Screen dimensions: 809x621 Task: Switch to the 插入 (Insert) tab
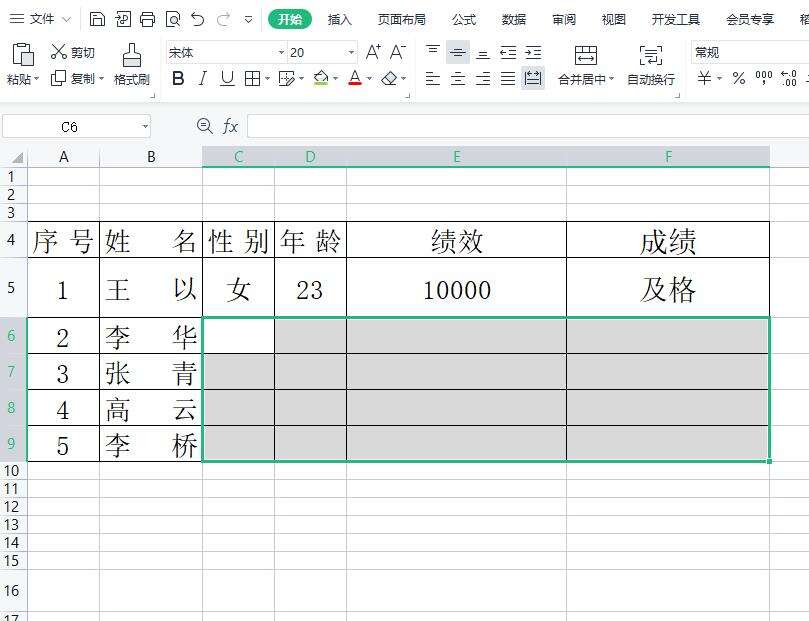(x=340, y=19)
